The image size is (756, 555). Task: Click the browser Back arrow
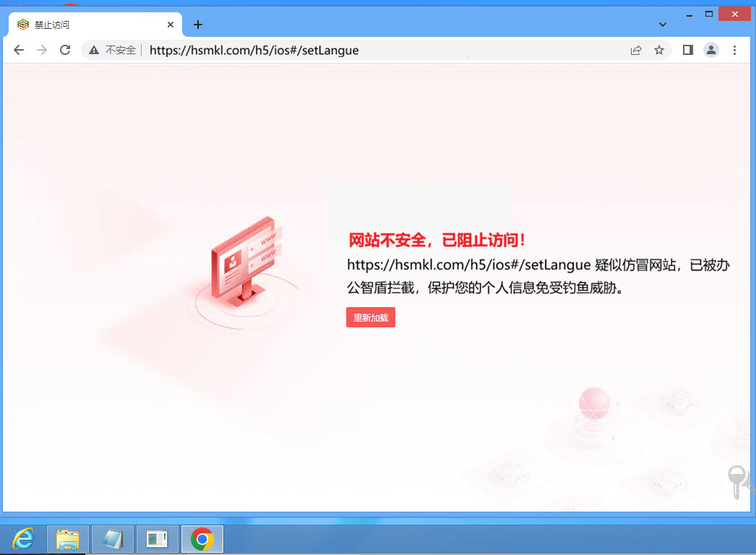(19, 50)
